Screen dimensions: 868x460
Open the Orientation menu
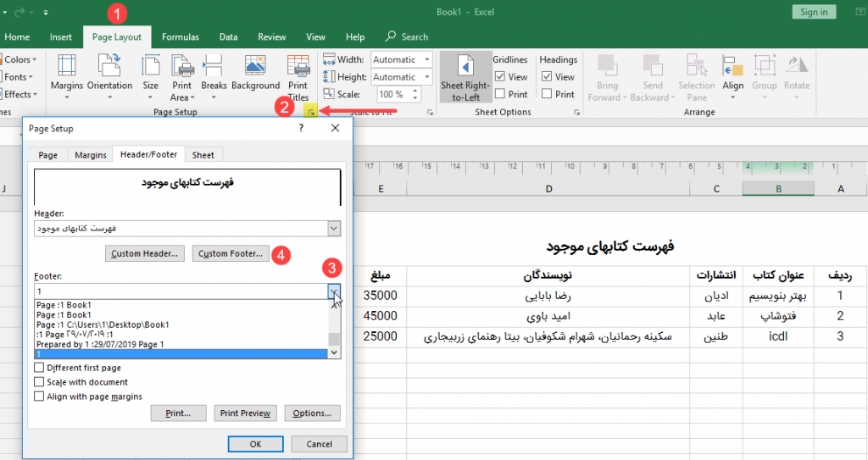point(109,77)
